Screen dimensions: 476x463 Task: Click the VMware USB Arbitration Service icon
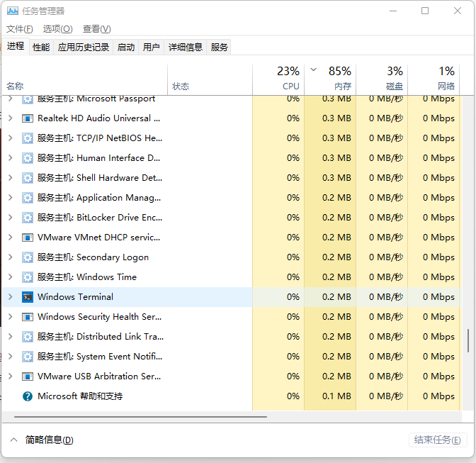point(28,376)
